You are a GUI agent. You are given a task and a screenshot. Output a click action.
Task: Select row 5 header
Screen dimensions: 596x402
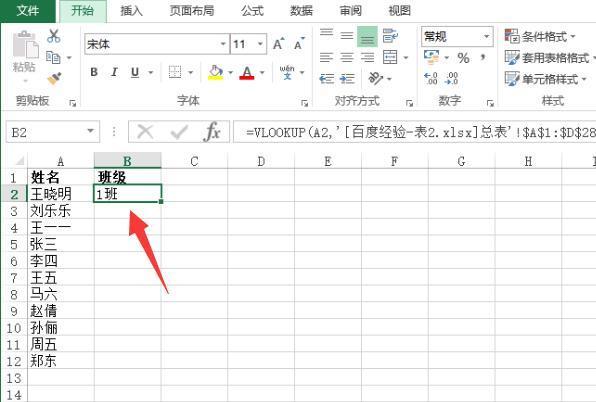click(x=14, y=244)
